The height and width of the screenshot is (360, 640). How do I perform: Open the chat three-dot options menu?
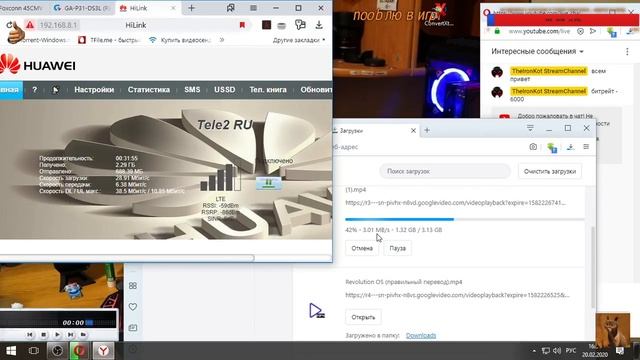(x=627, y=51)
